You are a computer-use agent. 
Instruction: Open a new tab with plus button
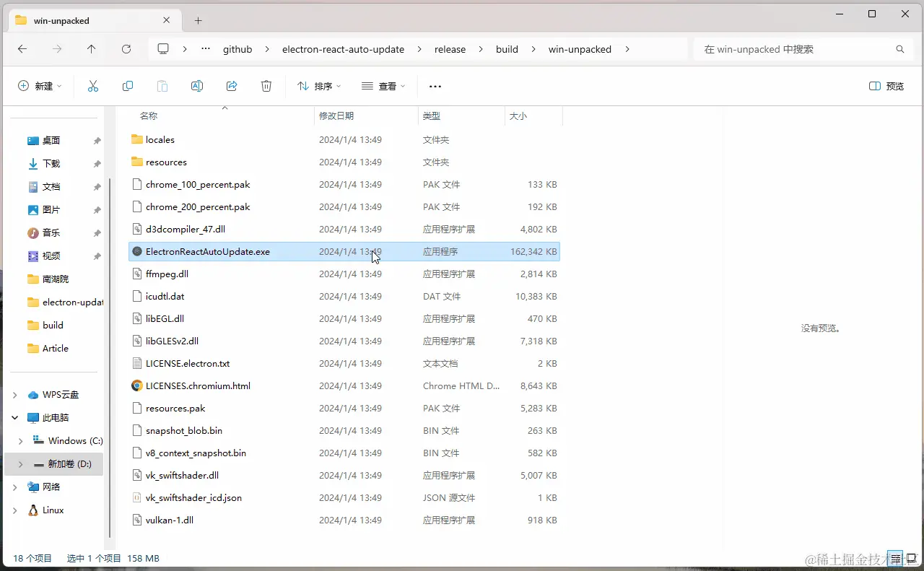199,20
